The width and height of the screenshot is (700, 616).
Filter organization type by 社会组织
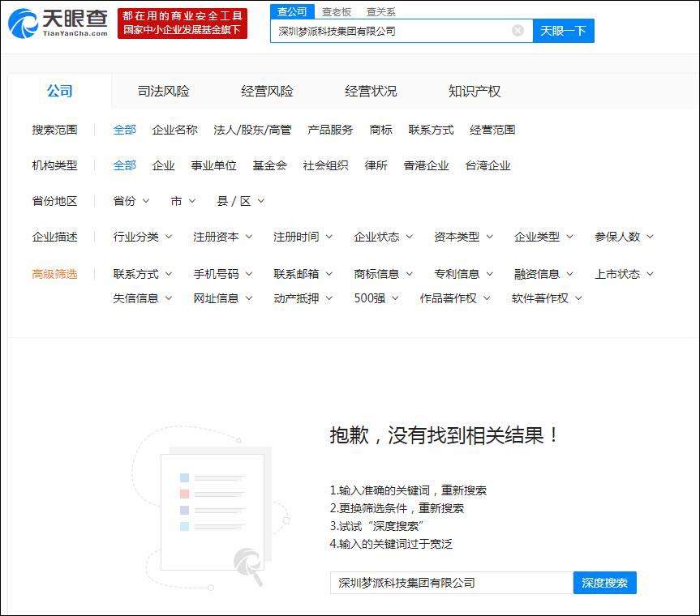(x=325, y=165)
